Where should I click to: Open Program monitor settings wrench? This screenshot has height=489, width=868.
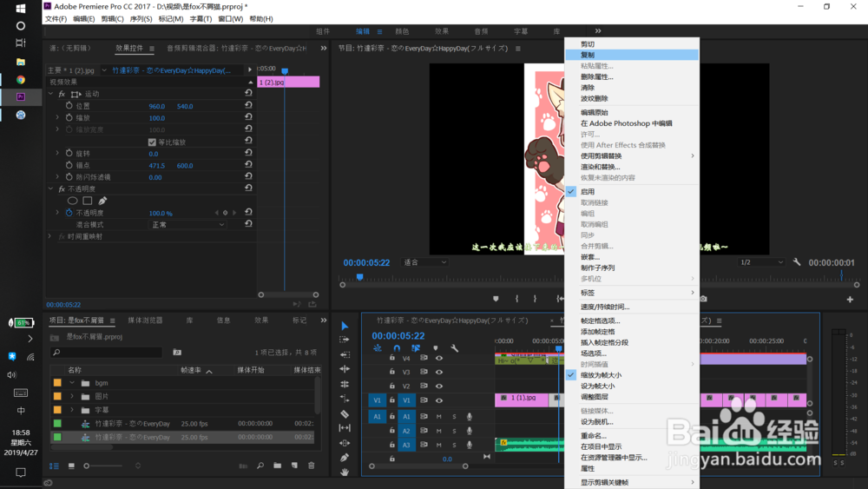[x=797, y=262]
